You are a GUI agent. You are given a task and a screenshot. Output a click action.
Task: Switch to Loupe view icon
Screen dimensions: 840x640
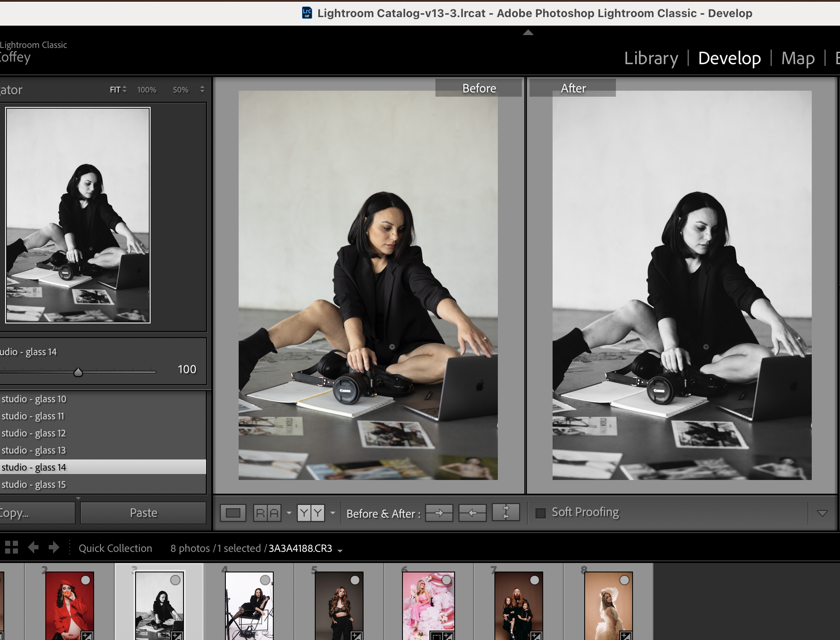point(233,513)
